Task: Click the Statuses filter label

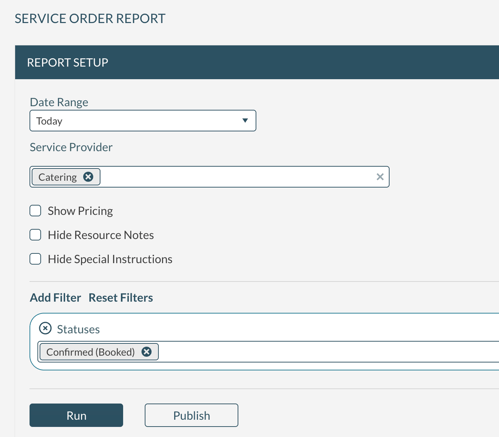Action: click(78, 329)
